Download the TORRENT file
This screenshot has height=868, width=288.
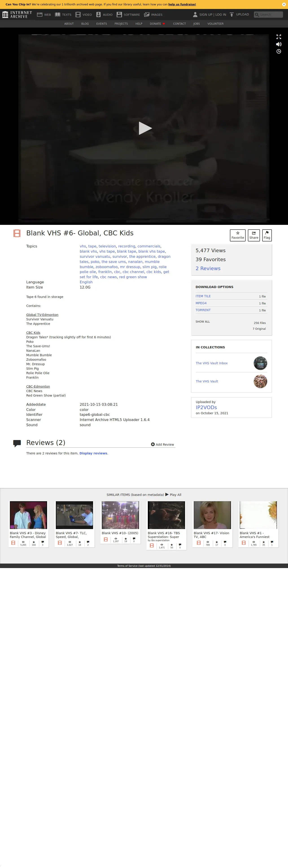click(203, 310)
